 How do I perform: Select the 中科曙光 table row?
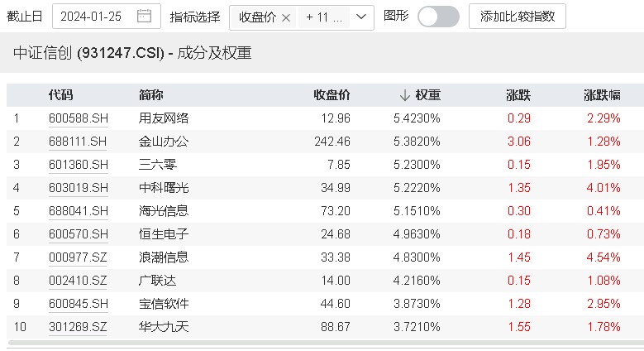(325, 188)
